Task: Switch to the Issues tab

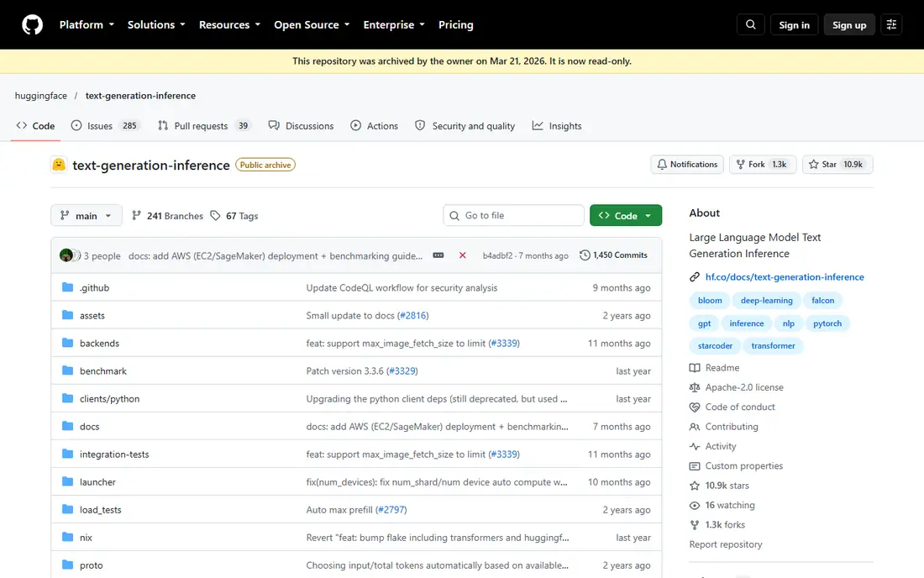Action: (x=106, y=126)
